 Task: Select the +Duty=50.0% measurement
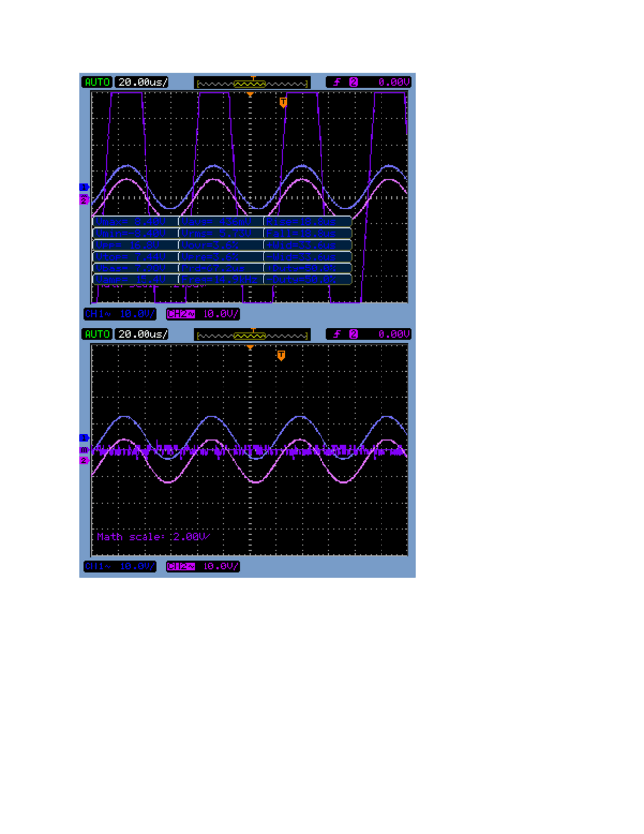(x=308, y=268)
